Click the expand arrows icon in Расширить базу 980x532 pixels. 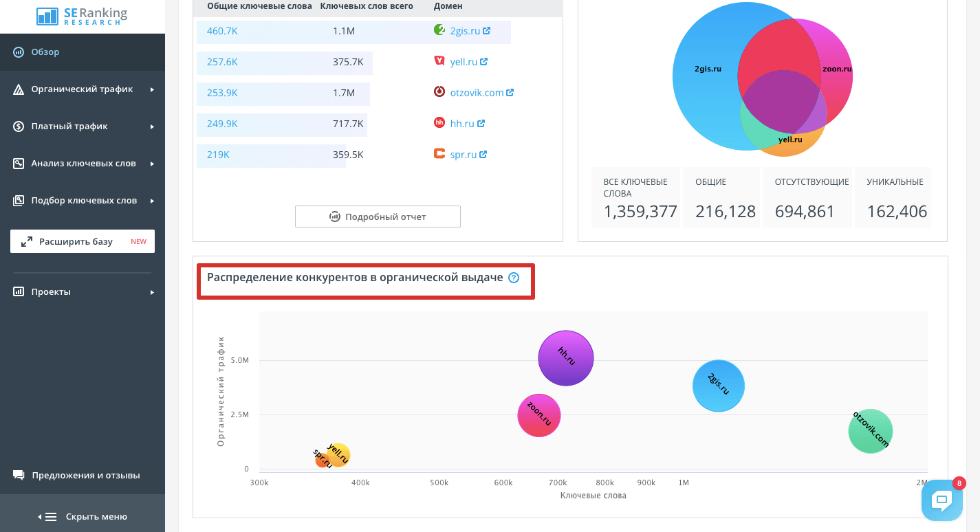[27, 242]
